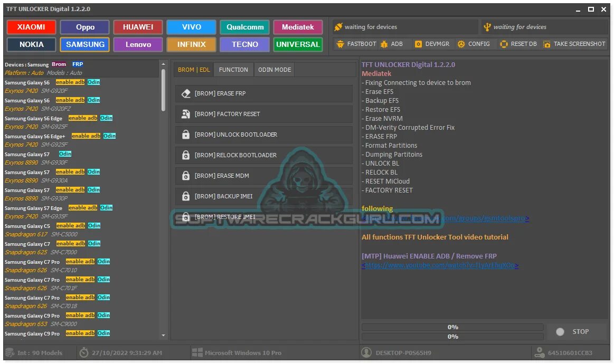Click the ERASE MDM padlock icon
This screenshot has width=614, height=364.
pyautogui.click(x=186, y=176)
